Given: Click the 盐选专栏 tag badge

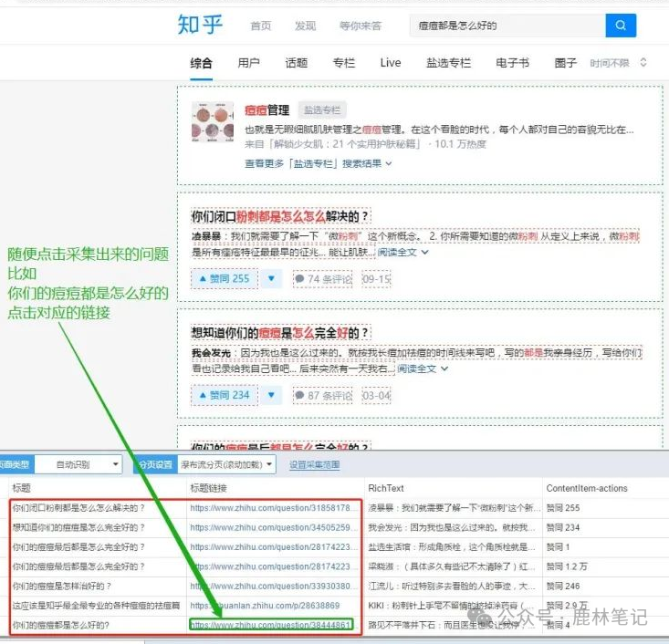Looking at the screenshot, I should (322, 110).
